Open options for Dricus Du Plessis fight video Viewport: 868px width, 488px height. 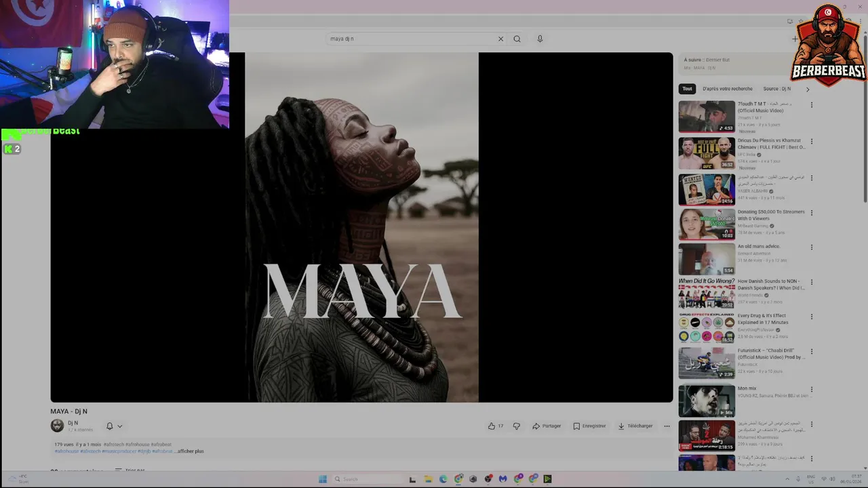click(811, 142)
